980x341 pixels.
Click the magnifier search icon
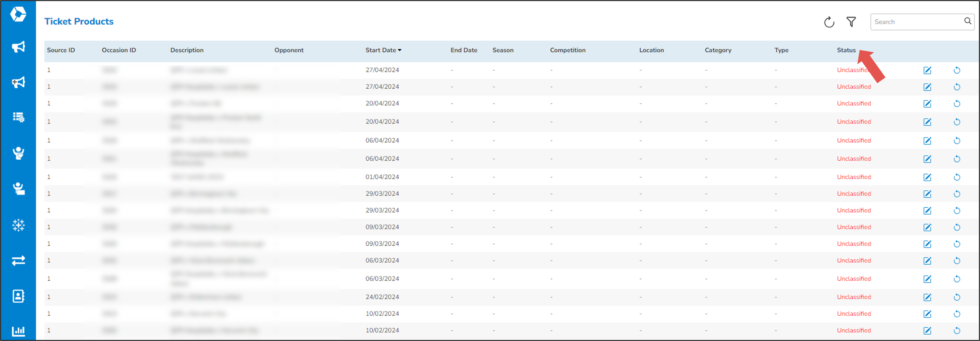pos(968,21)
